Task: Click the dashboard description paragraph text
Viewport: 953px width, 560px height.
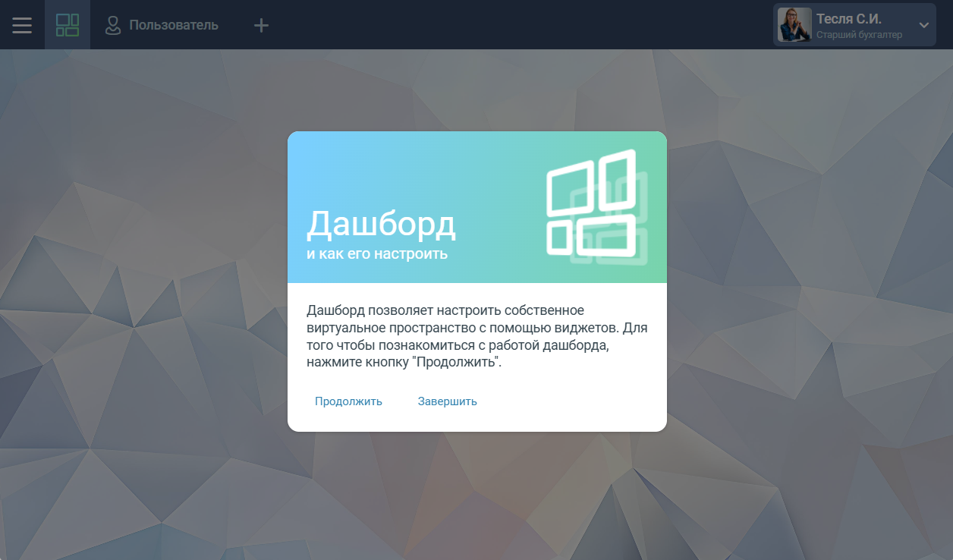Action: pyautogui.click(x=476, y=336)
